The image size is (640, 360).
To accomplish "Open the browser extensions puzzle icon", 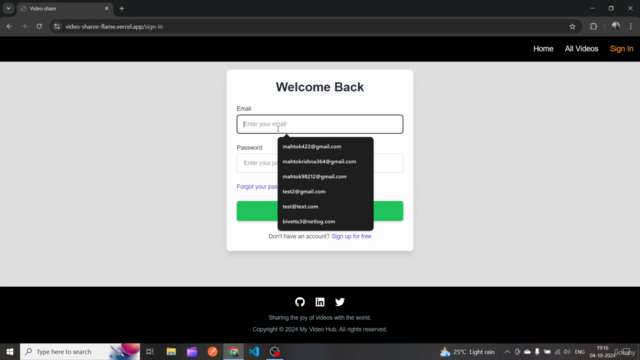I will pyautogui.click(x=593, y=27).
